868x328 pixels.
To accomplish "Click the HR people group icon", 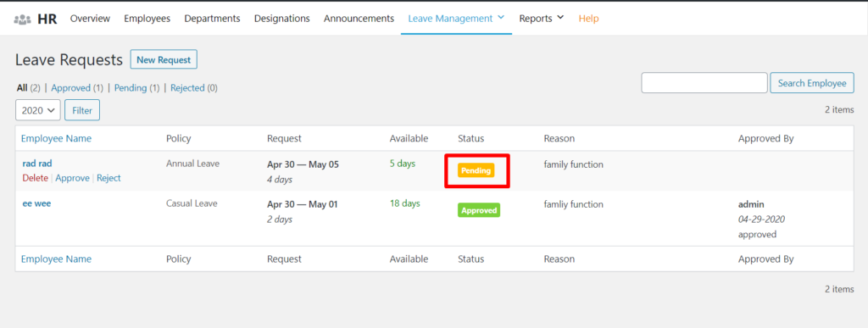I will [x=22, y=19].
